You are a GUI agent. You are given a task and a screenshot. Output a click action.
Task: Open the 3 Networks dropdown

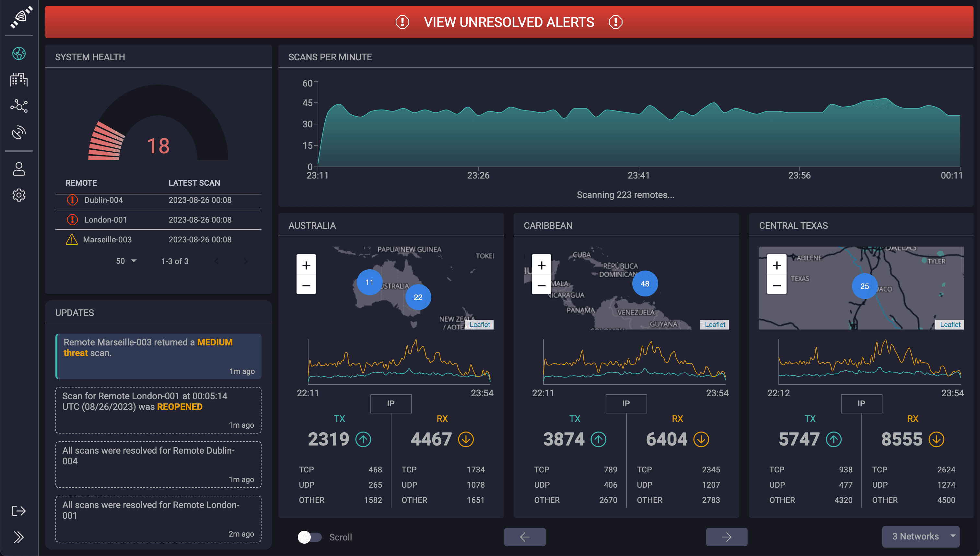pyautogui.click(x=920, y=536)
